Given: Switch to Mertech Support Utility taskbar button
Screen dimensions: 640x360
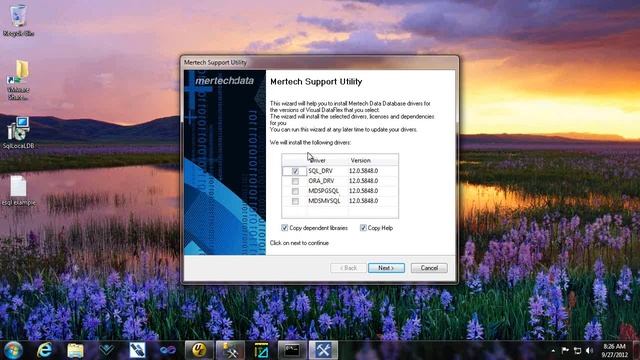Looking at the screenshot, I should coord(323,350).
